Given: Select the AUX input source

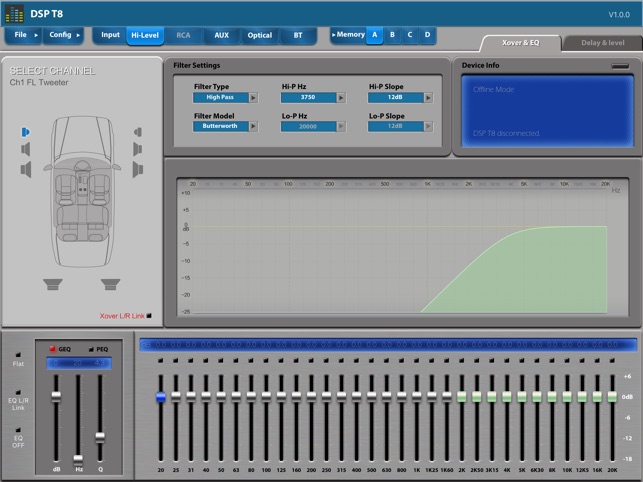Looking at the screenshot, I should [221, 36].
